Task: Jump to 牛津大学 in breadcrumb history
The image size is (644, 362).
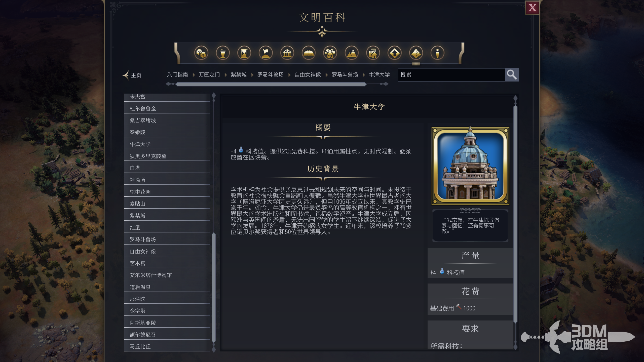Action: [379, 75]
